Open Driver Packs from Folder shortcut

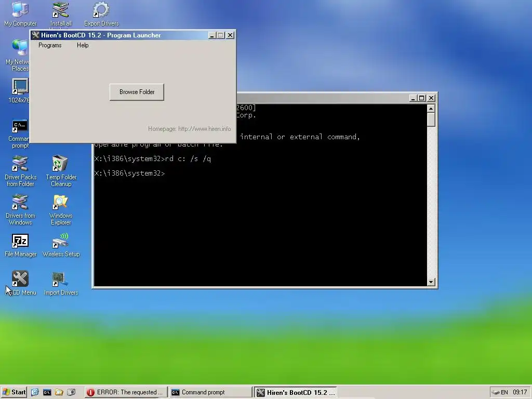[20, 171]
